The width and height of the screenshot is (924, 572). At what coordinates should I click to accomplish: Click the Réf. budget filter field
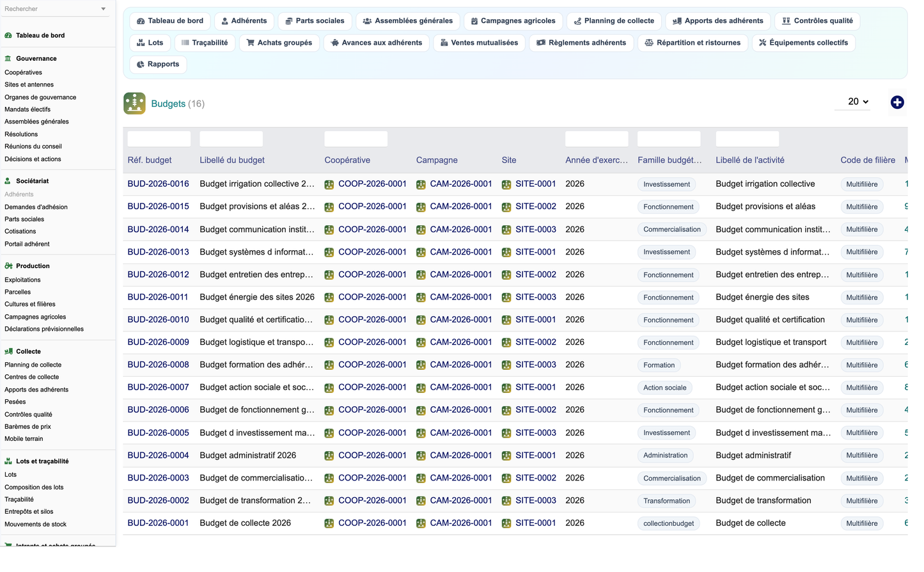pyautogui.click(x=159, y=139)
